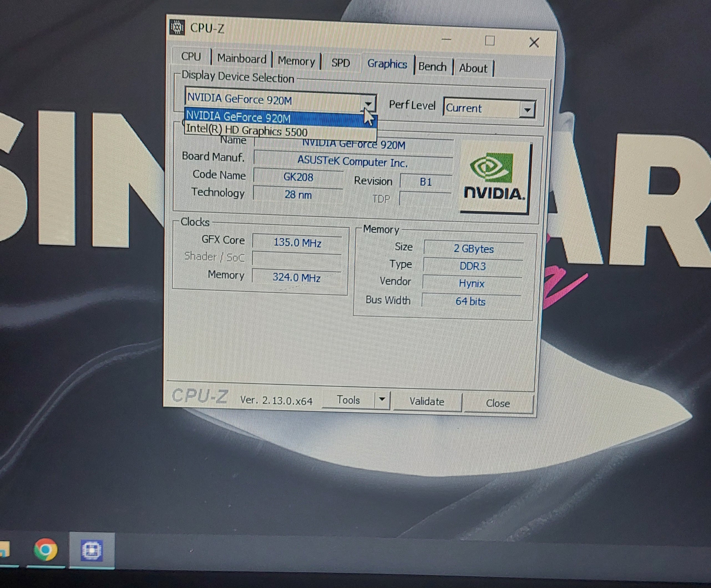711x588 pixels.
Task: Minimize the CPU-Z window
Action: coord(447,40)
